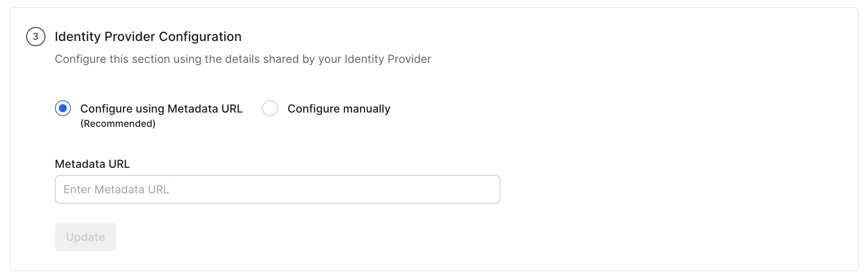Click the circled number beside the heading
The image size is (868, 280).
[35, 37]
